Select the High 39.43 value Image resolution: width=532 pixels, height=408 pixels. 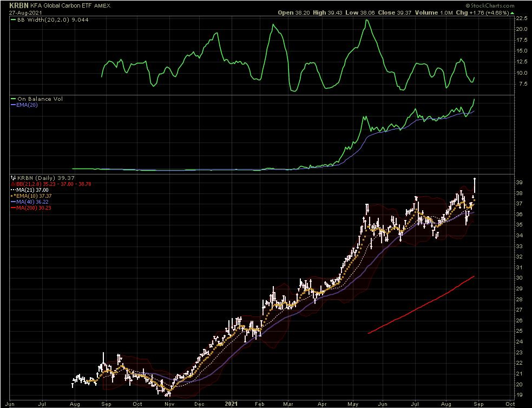328,12
